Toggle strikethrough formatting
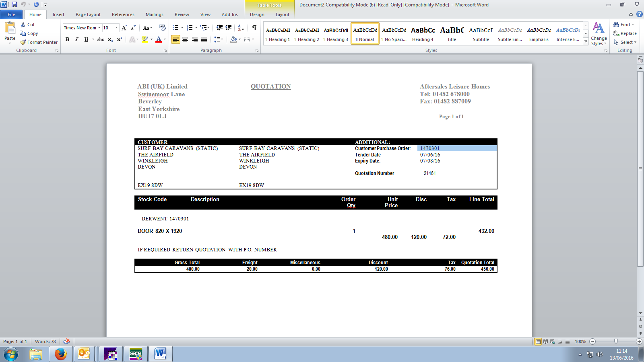This screenshot has height=362, width=644. pos(101,39)
